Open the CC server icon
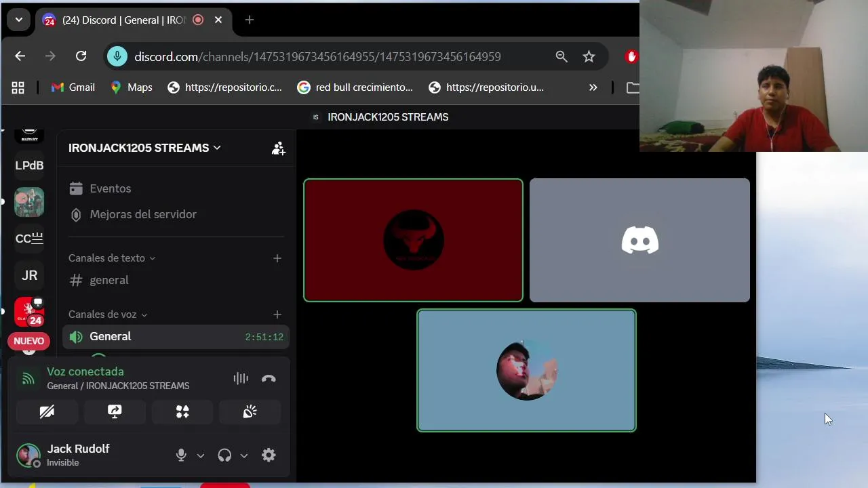This screenshot has height=488, width=868. 29,239
